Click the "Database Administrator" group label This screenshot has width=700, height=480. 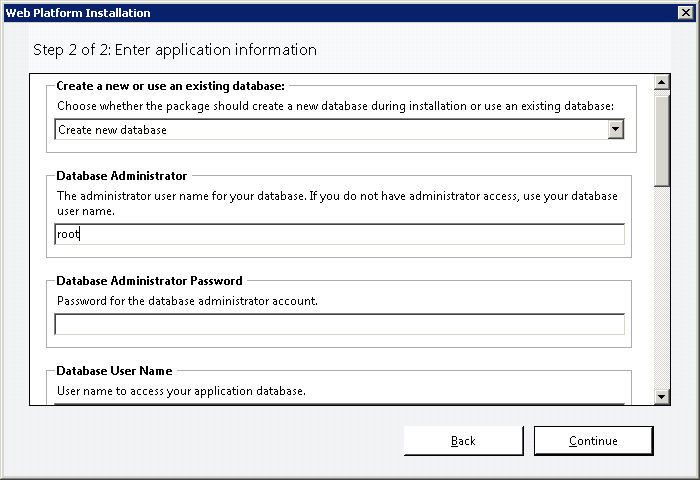(121, 176)
